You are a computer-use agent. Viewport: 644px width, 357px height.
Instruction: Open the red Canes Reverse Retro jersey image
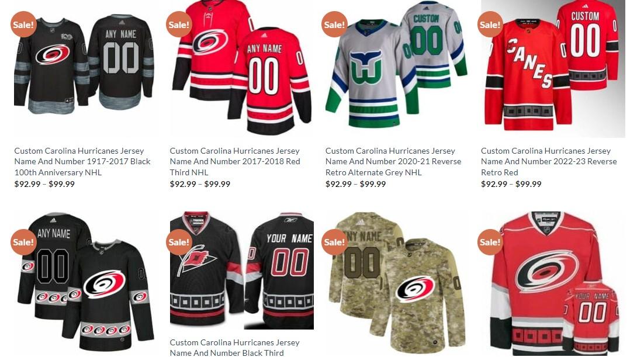point(553,69)
